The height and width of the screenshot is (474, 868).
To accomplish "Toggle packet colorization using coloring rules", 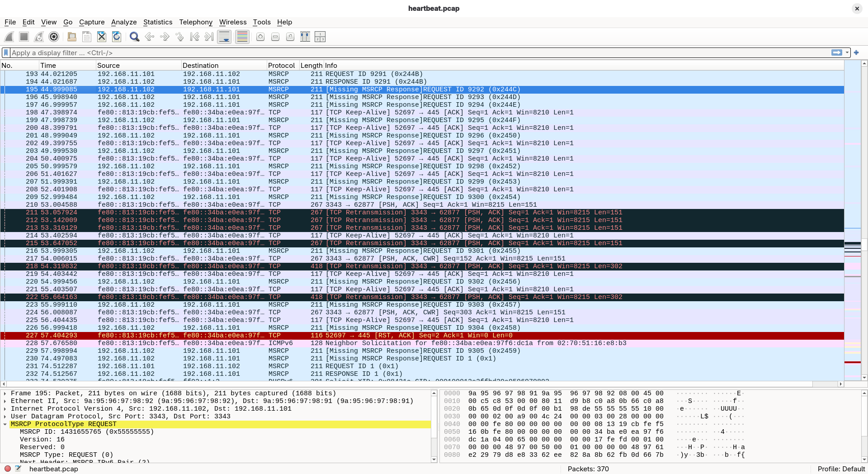I will 242,37.
